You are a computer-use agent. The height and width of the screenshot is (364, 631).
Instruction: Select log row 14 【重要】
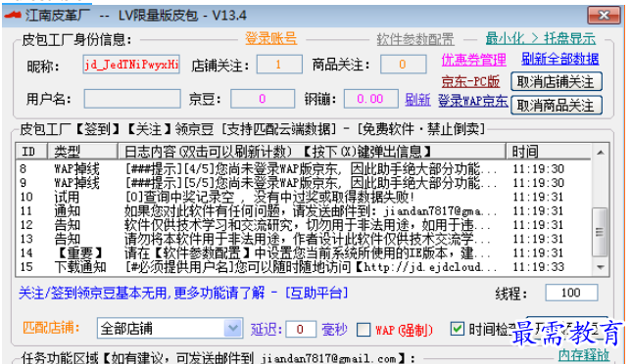pos(304,253)
